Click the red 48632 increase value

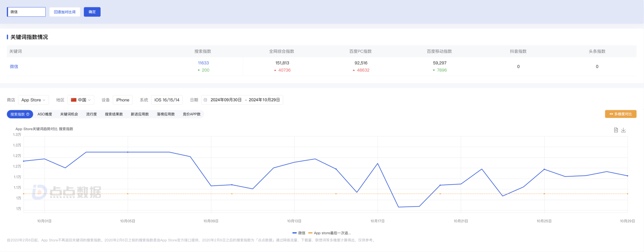363,70
